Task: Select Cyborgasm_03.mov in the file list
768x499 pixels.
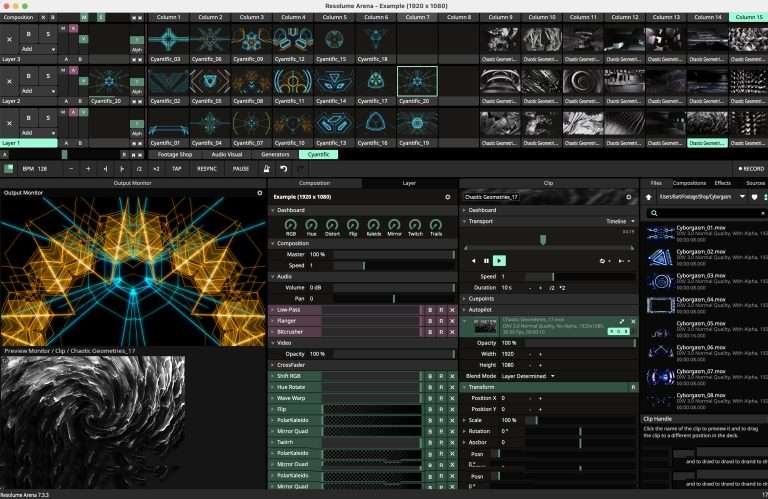Action: [706, 282]
